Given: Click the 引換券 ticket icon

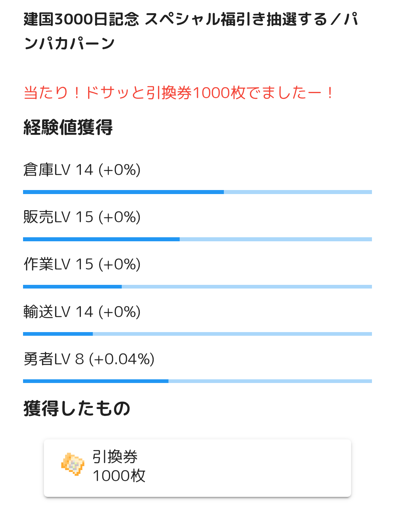Looking at the screenshot, I should pos(73,464).
